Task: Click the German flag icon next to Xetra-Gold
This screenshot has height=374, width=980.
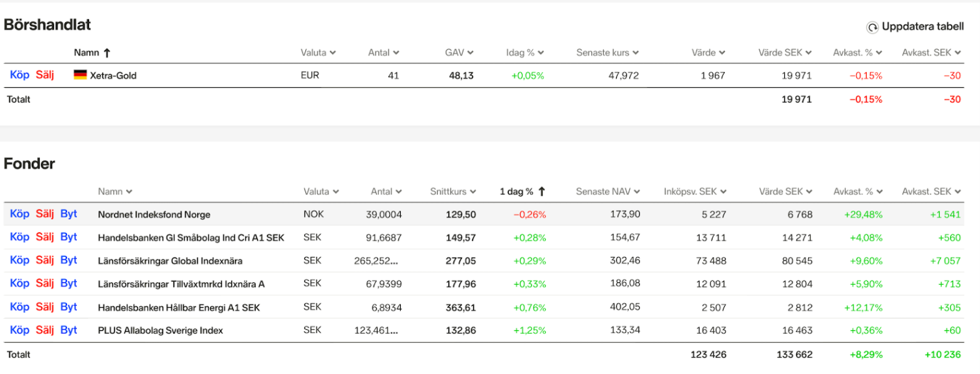Action: [x=80, y=75]
